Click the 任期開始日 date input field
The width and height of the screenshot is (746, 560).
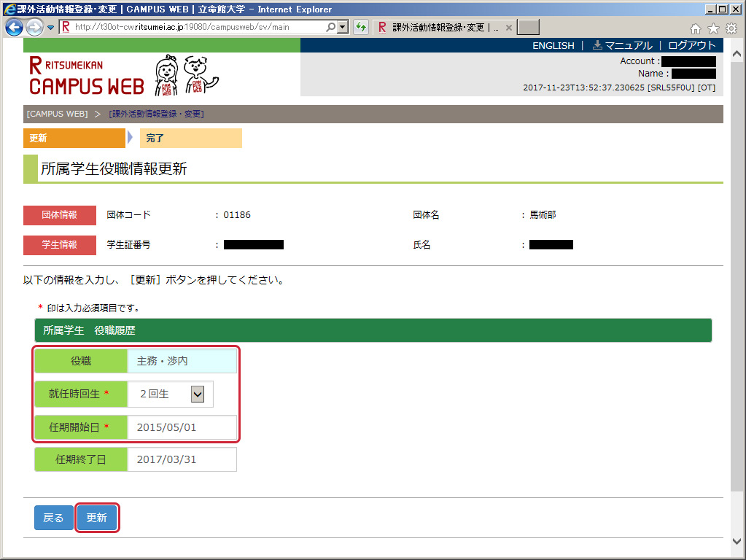[x=182, y=427]
